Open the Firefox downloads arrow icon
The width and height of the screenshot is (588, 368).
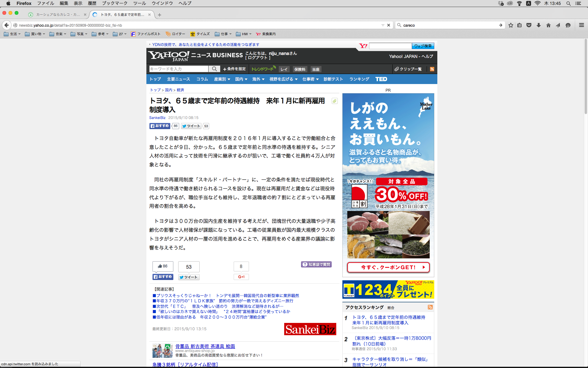pyautogui.click(x=539, y=25)
